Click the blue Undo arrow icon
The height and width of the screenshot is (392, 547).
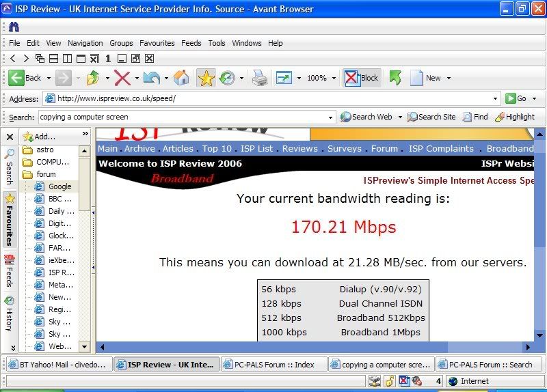[x=152, y=78]
